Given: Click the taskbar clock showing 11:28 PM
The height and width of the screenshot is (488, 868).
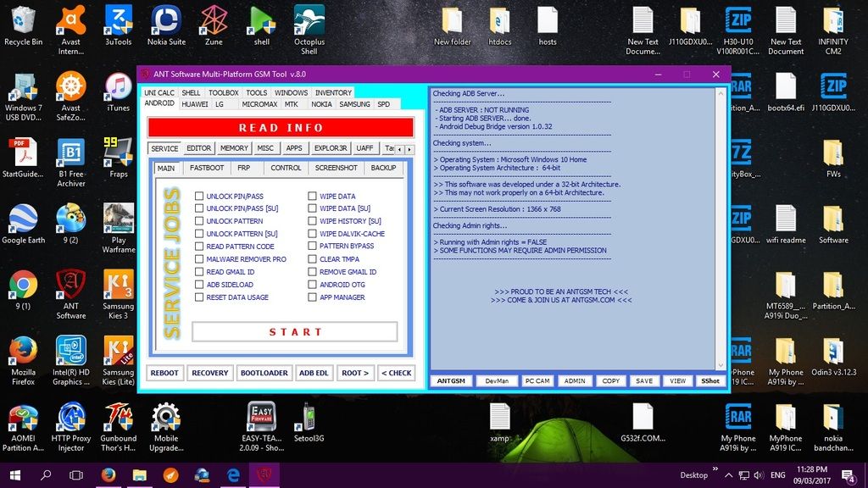Looking at the screenshot, I should [x=813, y=475].
